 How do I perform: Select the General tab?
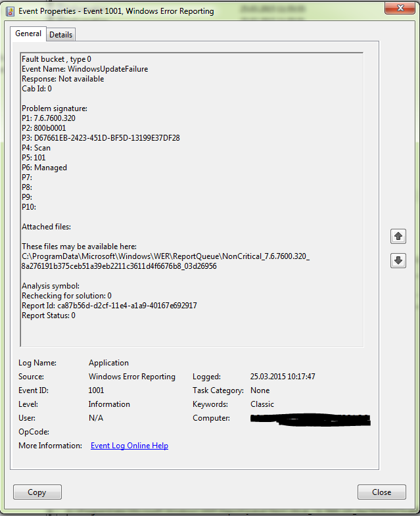pos(28,34)
